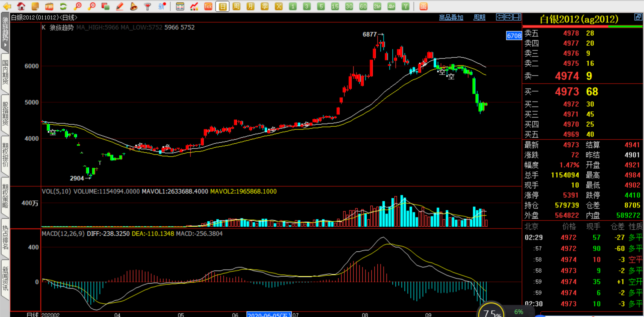Open the quote table list icon
The width and height of the screenshot is (644, 317).
(x=180, y=6)
